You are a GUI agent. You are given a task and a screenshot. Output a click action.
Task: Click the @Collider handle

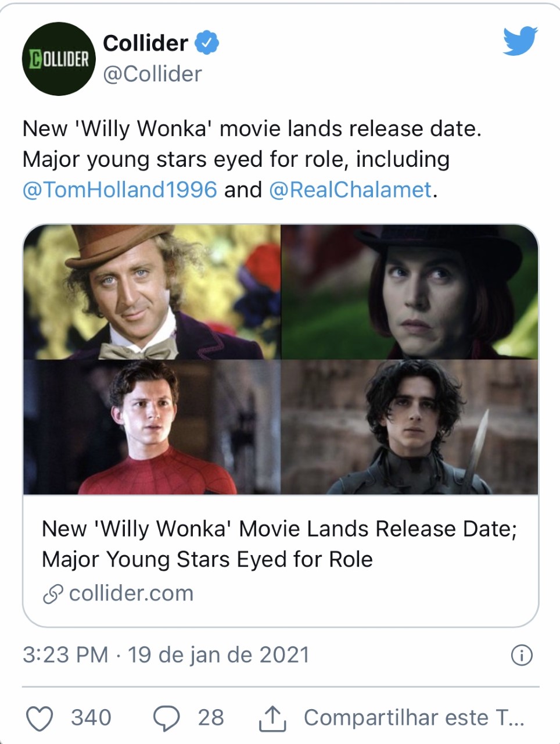(x=152, y=74)
